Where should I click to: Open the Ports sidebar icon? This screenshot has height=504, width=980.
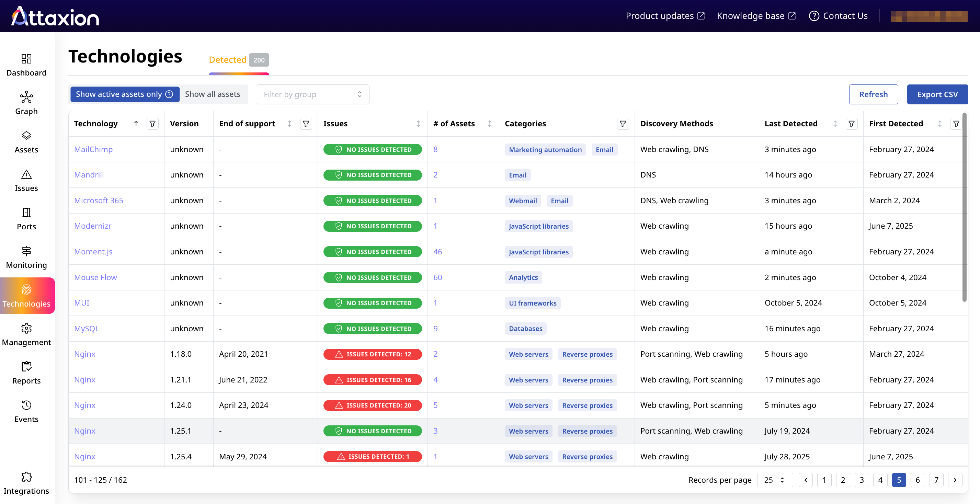tap(26, 213)
